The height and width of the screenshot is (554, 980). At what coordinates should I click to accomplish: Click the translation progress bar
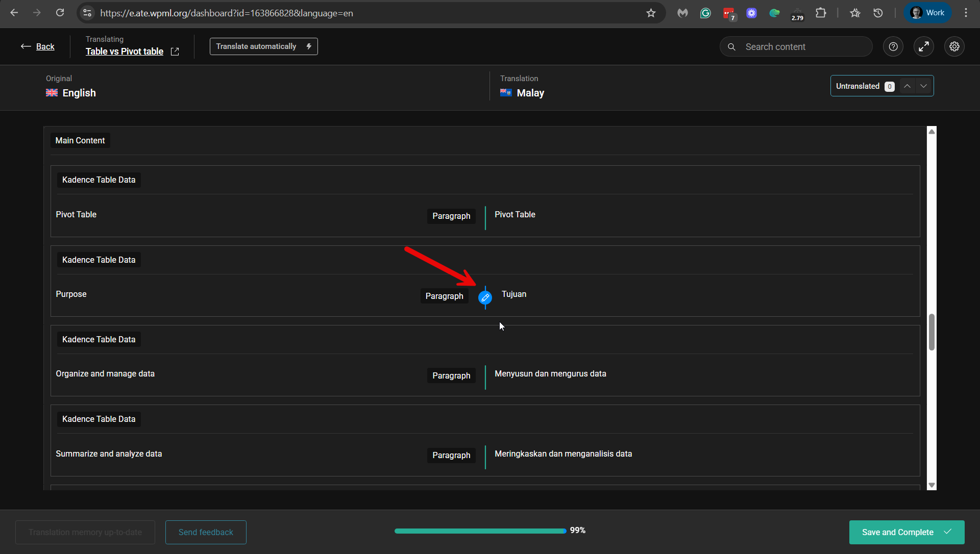tap(480, 531)
